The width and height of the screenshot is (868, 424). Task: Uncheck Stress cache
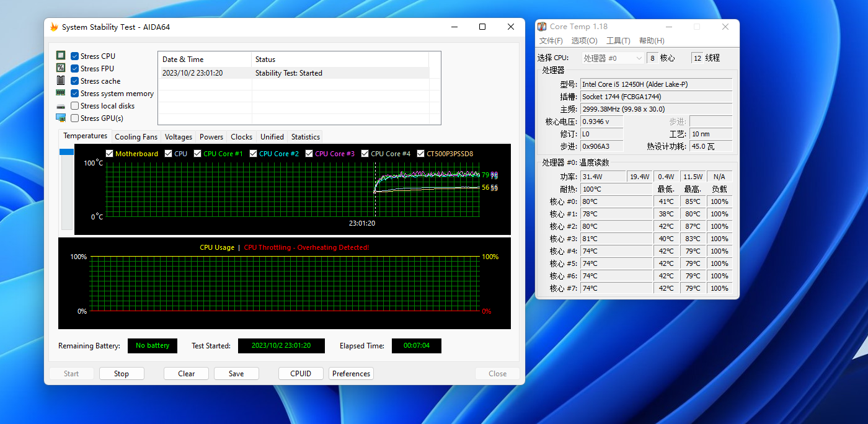coord(74,81)
